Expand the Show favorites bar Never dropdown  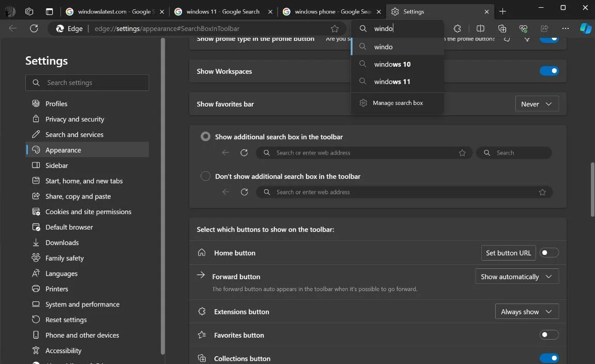(537, 104)
